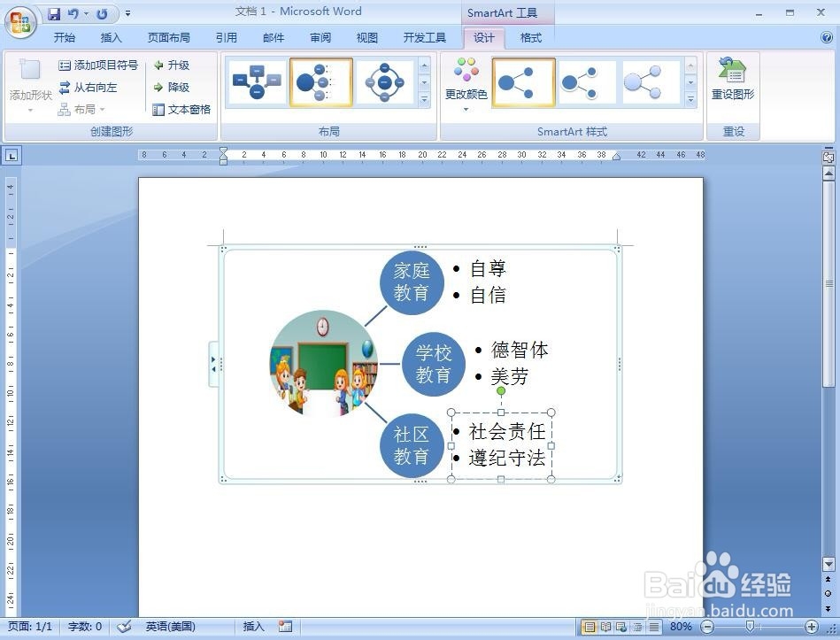Redo the last action
840x640 pixels.
(x=102, y=13)
